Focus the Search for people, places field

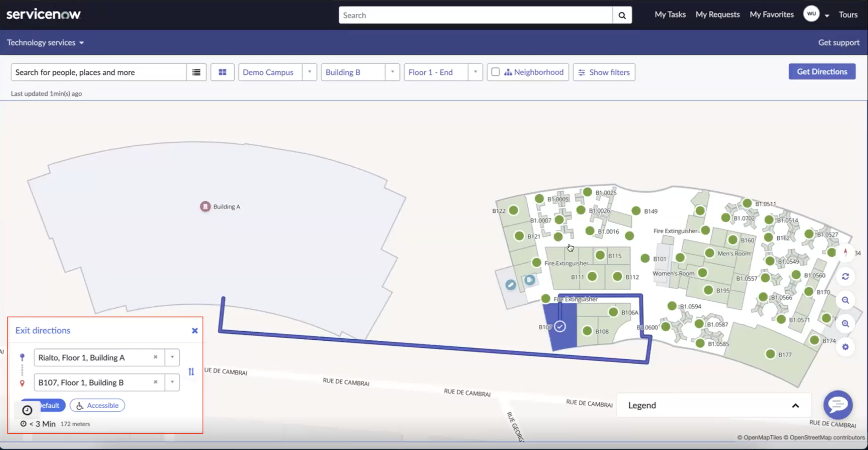pos(98,72)
